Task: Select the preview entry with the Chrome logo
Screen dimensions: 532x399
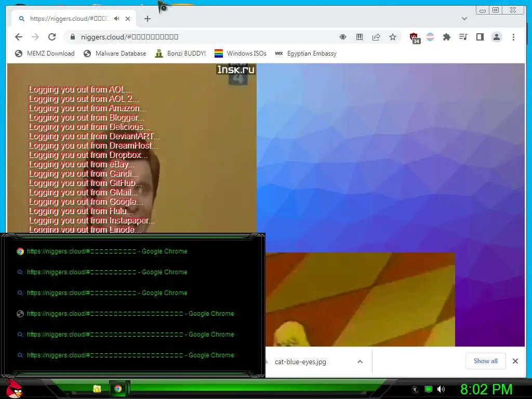Action: pyautogui.click(x=102, y=251)
